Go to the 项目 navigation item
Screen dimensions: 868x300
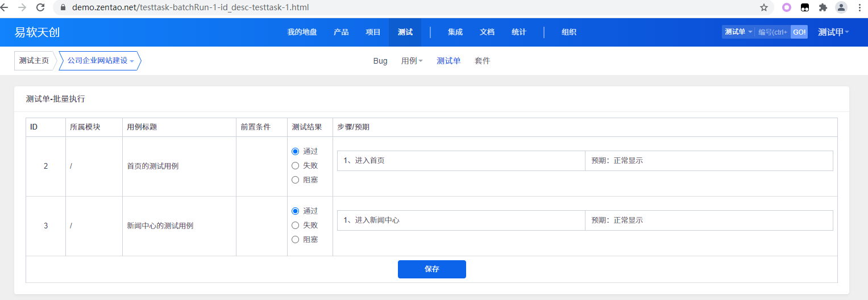373,32
